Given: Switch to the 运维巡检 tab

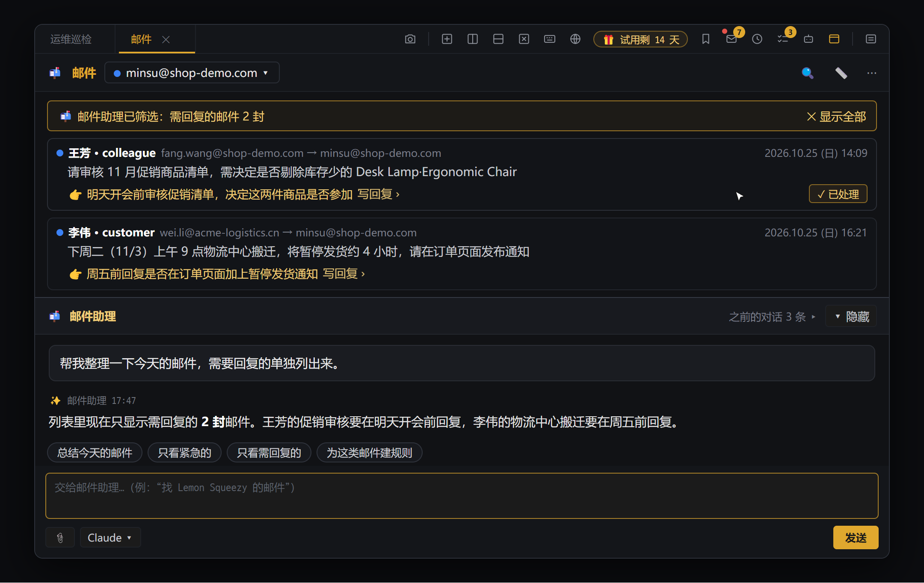Looking at the screenshot, I should (71, 39).
